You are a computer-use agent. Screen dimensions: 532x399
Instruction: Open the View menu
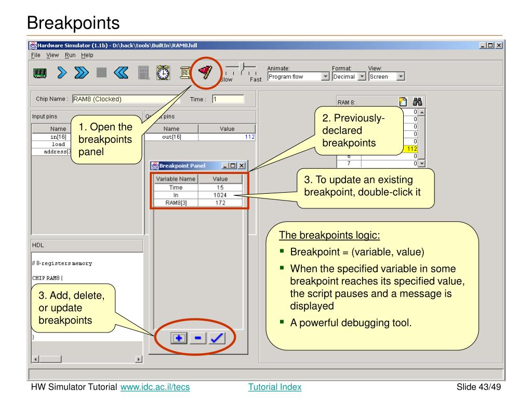[x=52, y=55]
